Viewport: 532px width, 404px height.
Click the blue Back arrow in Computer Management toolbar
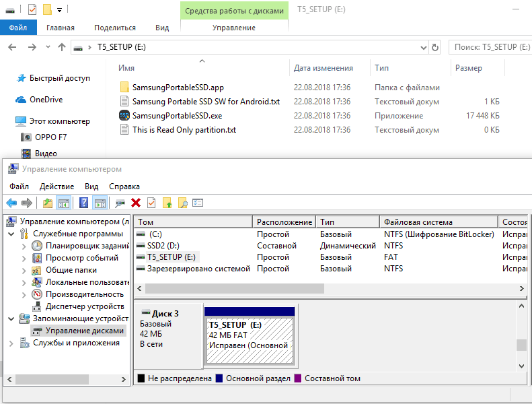tap(11, 203)
